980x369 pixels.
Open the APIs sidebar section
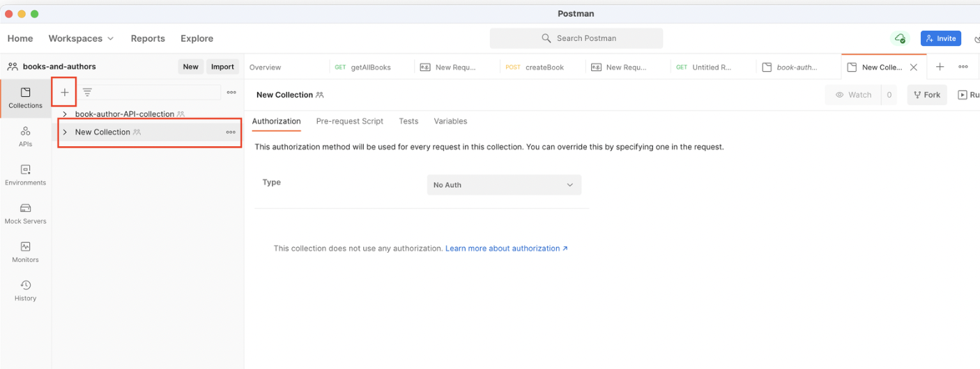point(26,136)
